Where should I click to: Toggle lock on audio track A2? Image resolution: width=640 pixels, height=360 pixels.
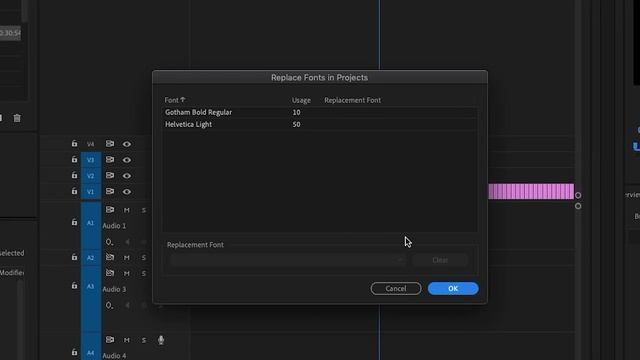tap(74, 257)
